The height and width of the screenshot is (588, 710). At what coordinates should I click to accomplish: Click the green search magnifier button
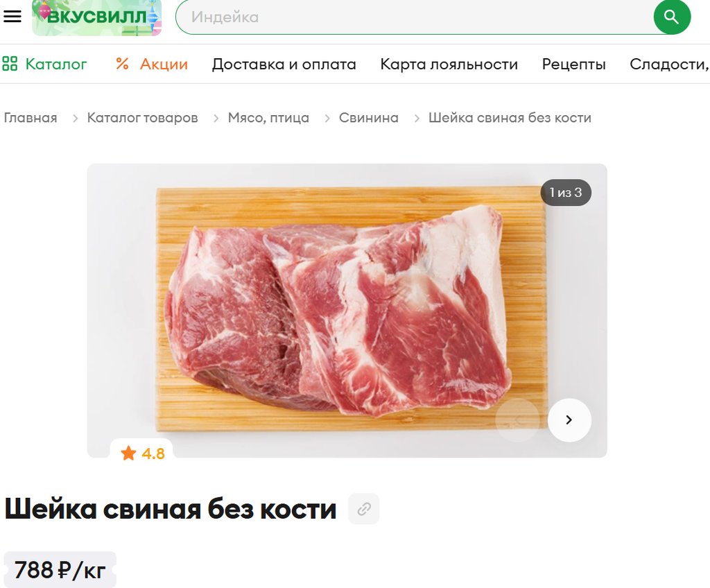672,17
